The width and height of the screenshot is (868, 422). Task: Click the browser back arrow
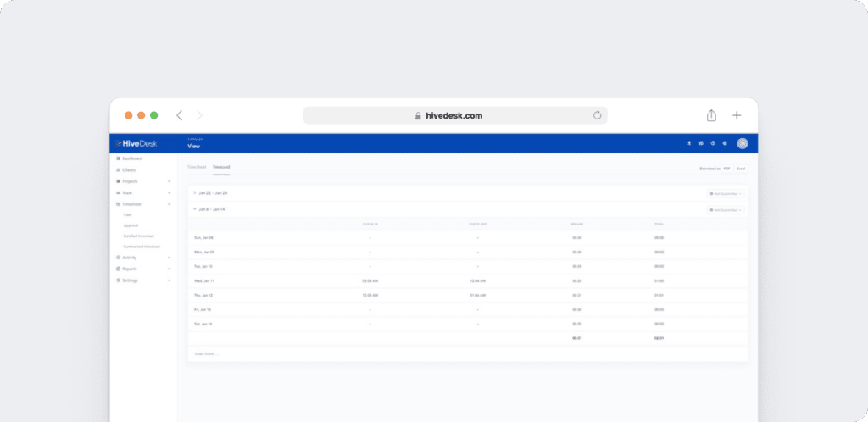179,115
